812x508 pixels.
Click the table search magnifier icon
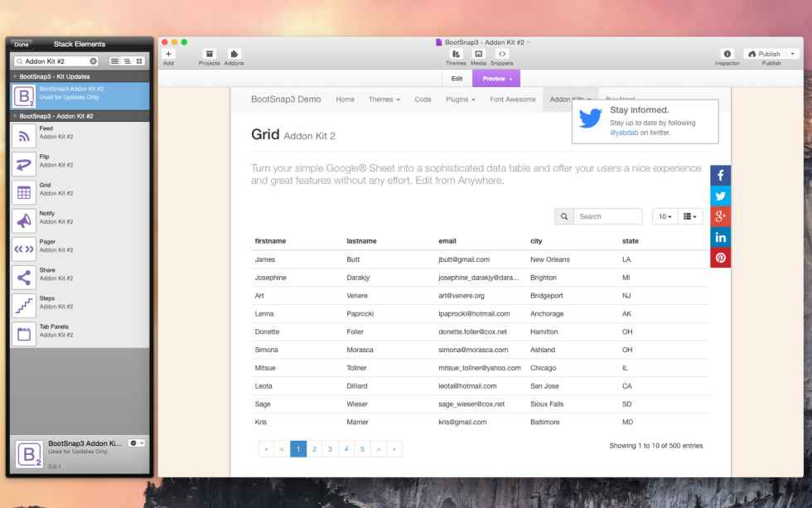pos(564,216)
